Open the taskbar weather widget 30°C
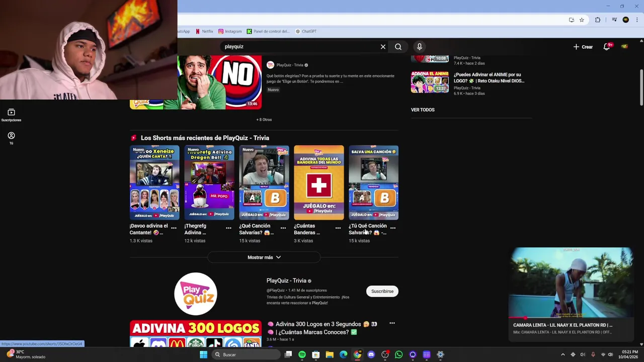The width and height of the screenshot is (644, 362). pos(26,354)
